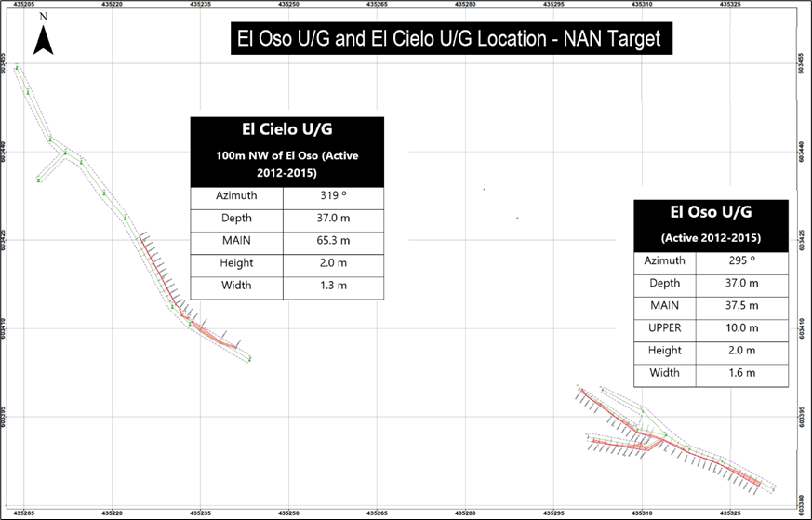The height and width of the screenshot is (520, 812).
Task: Select the 295 ° azimuth value
Action: point(739,261)
